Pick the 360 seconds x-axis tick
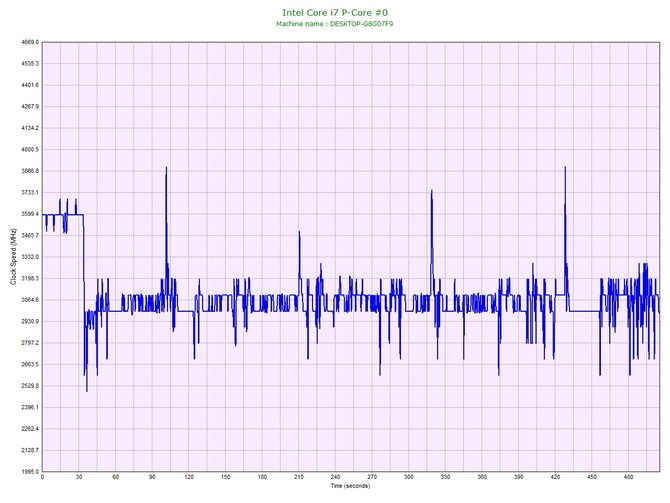The height and width of the screenshot is (503, 670). [482, 477]
